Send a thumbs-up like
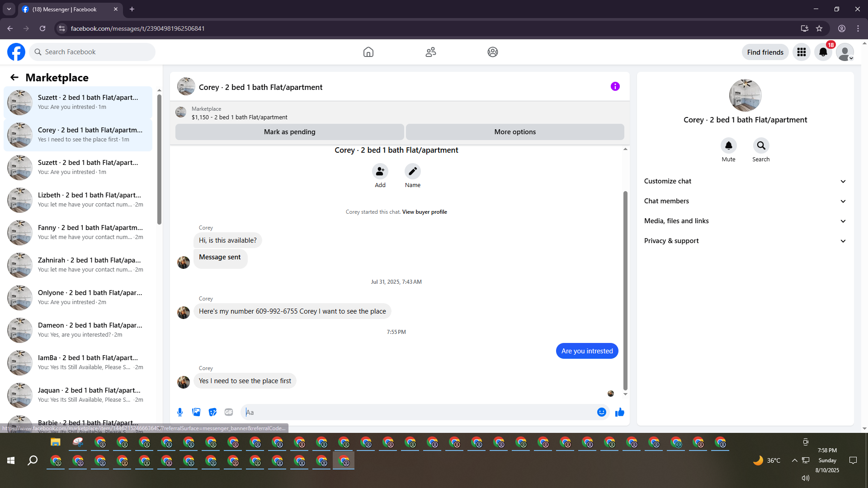Image resolution: width=868 pixels, height=488 pixels. pos(619,412)
